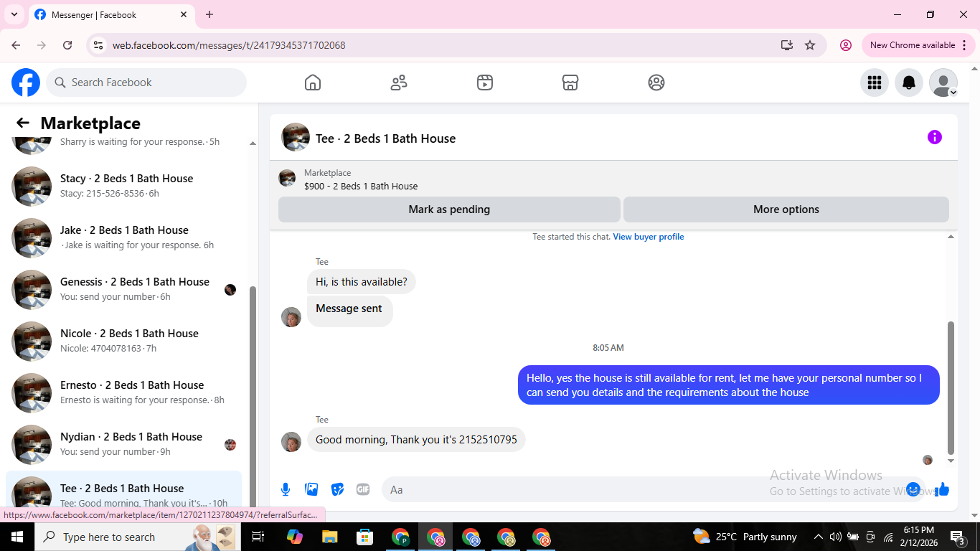Click New Chrome available update button
This screenshot has width=980, height=551.
918,45
